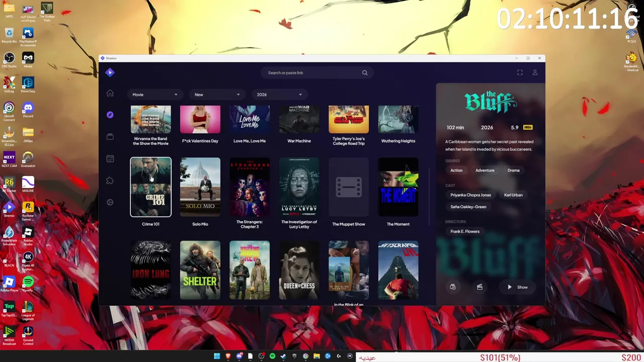644x362 pixels.
Task: Select The Moment movie poster
Action: pyautogui.click(x=398, y=187)
